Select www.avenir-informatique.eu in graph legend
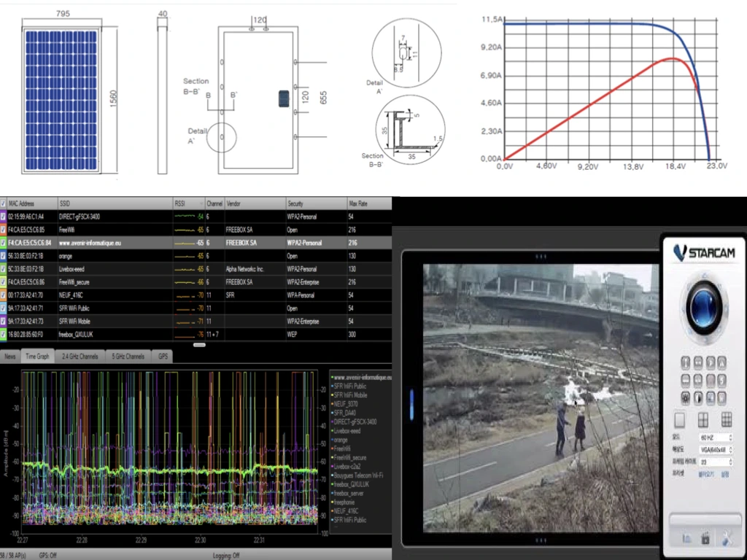Viewport: 747px width, 560px height. click(362, 378)
